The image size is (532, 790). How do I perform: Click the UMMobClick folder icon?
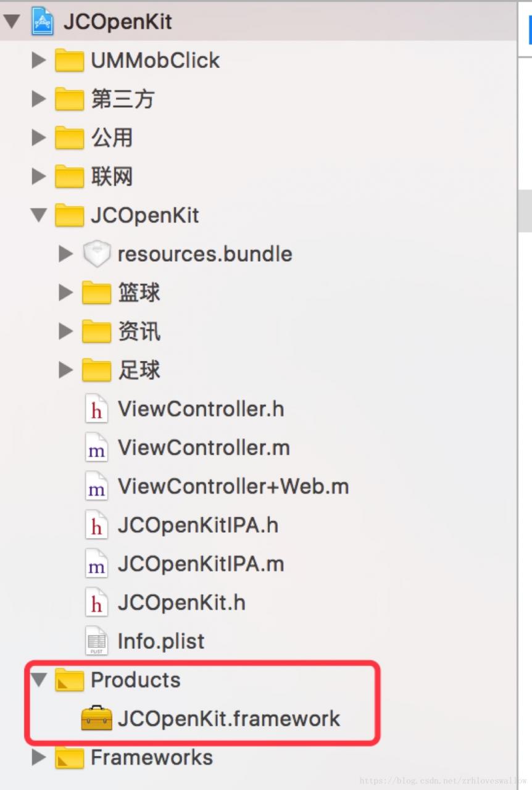click(x=69, y=60)
